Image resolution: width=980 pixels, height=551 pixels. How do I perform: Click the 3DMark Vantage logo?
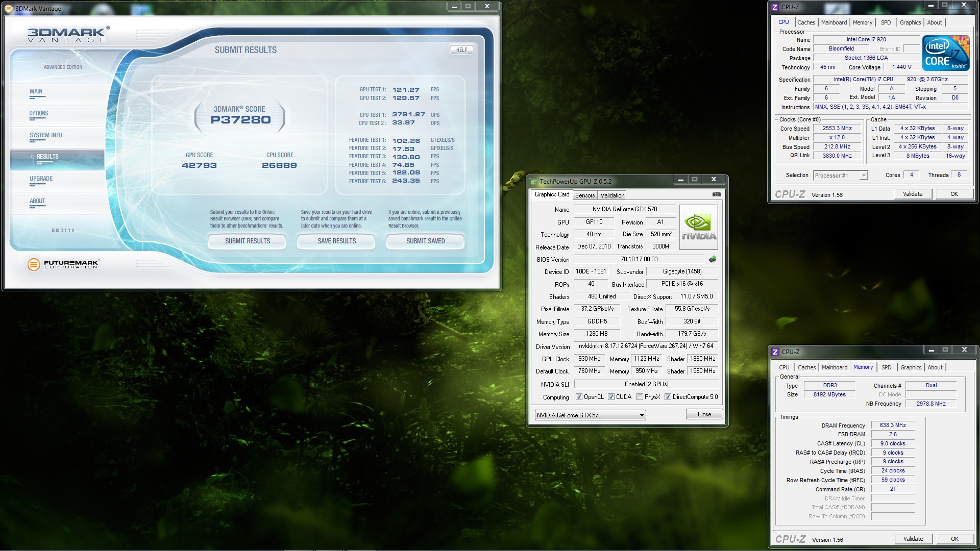click(68, 35)
